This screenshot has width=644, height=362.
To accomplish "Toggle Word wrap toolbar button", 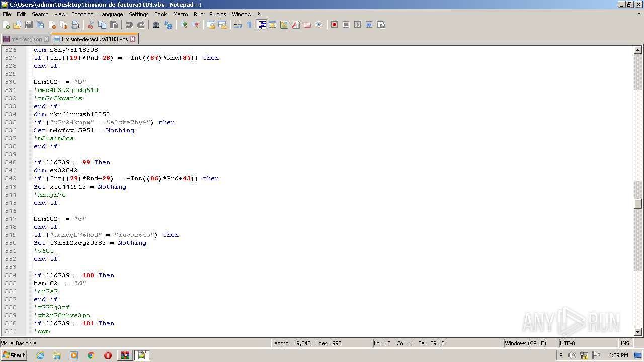I will click(238, 25).
